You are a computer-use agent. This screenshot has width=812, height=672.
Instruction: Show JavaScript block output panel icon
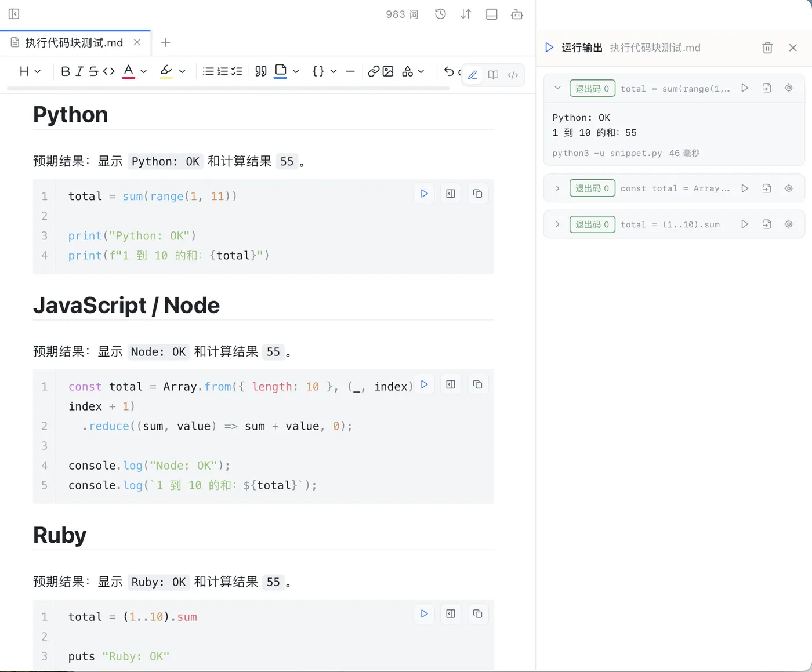coord(451,384)
